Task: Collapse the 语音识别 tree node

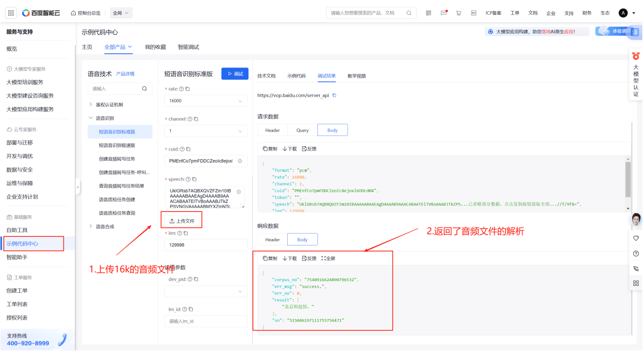Action: click(91, 118)
